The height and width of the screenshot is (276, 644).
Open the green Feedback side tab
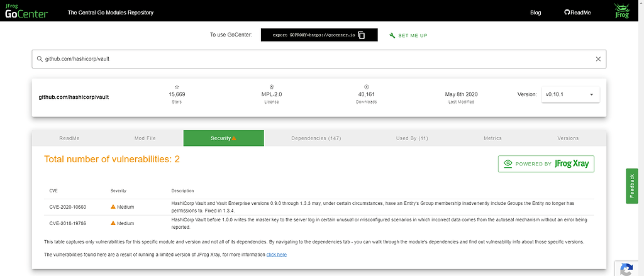point(632,185)
